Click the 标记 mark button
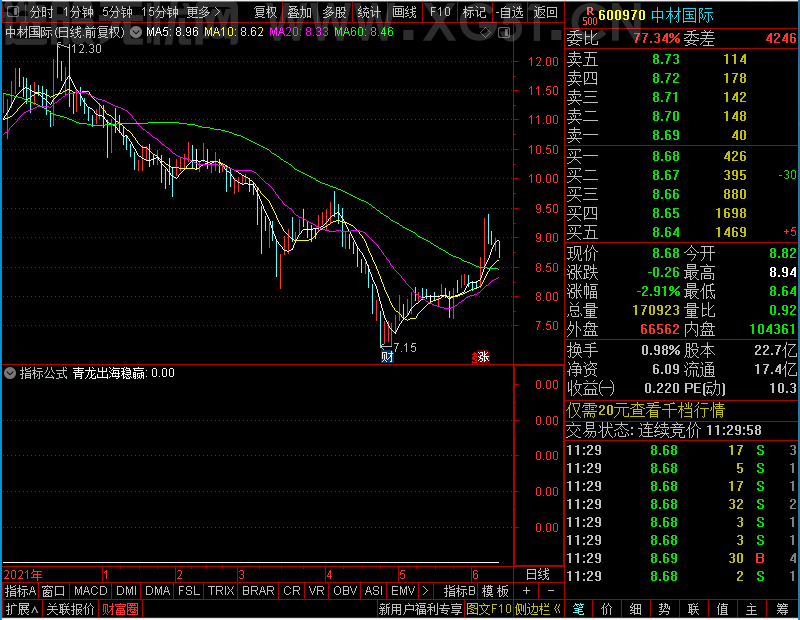This screenshot has height=620, width=800. pyautogui.click(x=474, y=12)
